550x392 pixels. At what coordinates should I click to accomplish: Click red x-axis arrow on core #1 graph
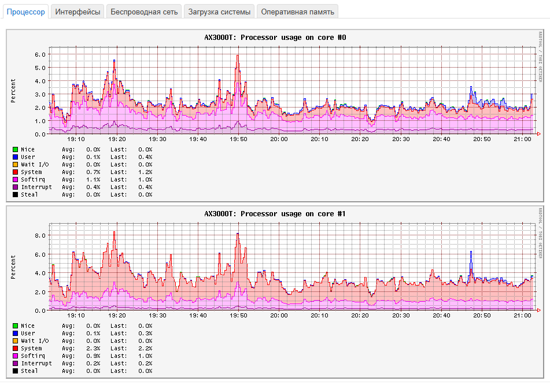pyautogui.click(x=539, y=310)
